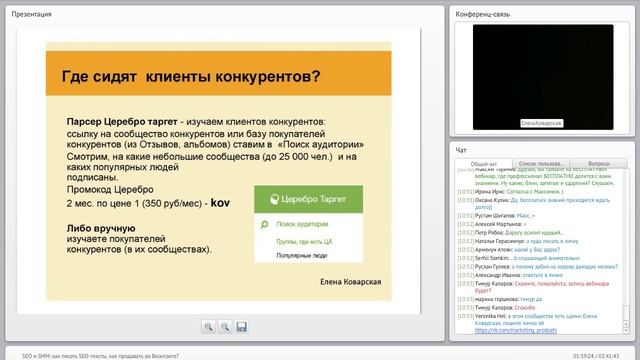640x360 pixels.
Task: Click марина горшкова's chat message
Action: 500,299
